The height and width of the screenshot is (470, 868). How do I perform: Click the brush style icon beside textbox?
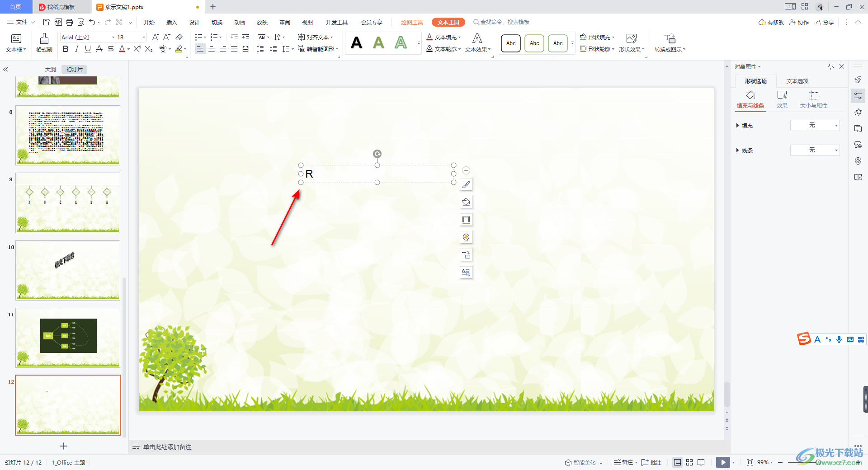coord(466,184)
